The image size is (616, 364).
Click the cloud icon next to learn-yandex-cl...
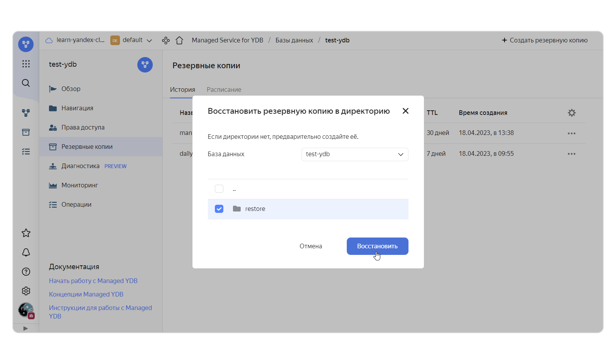(49, 40)
